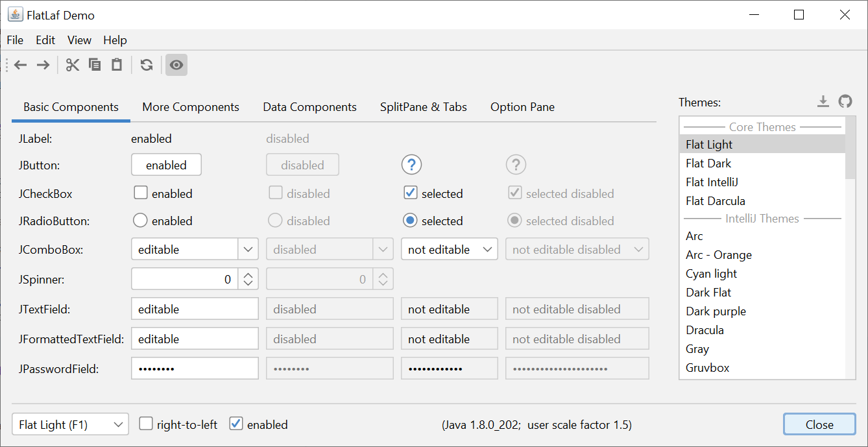868x447 pixels.
Task: Click the Back arrow toolbar icon
Action: point(21,65)
